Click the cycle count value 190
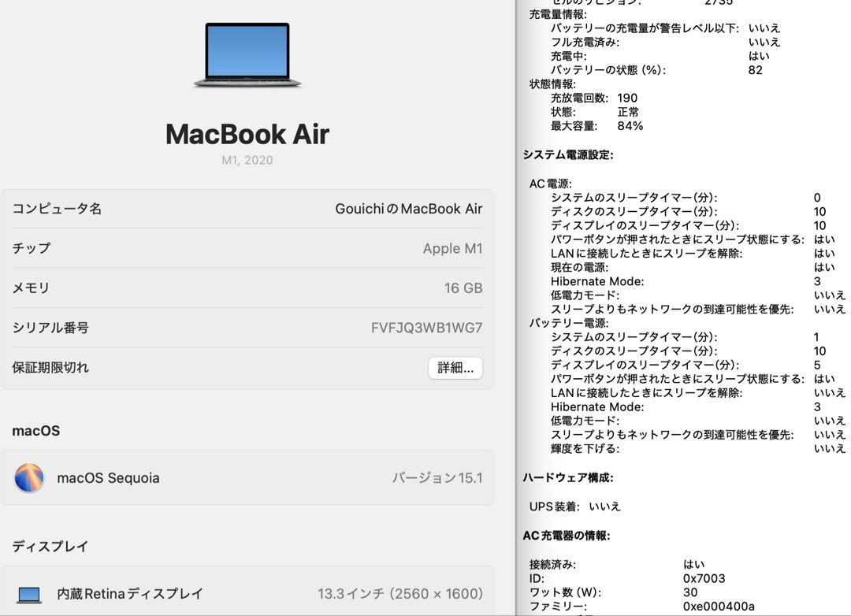The width and height of the screenshot is (851, 616). pos(627,98)
